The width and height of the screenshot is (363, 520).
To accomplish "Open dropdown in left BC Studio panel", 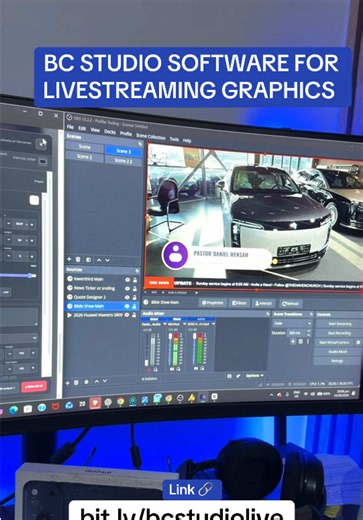I will click(x=19, y=338).
